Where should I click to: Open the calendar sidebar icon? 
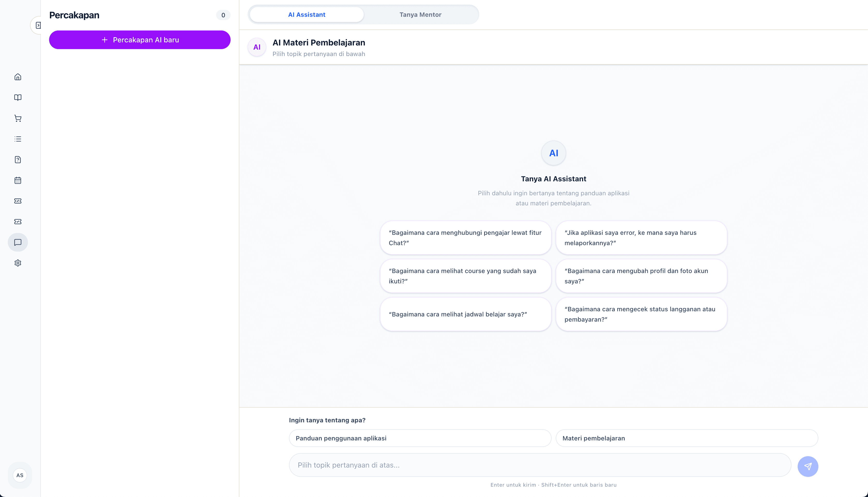coord(18,180)
